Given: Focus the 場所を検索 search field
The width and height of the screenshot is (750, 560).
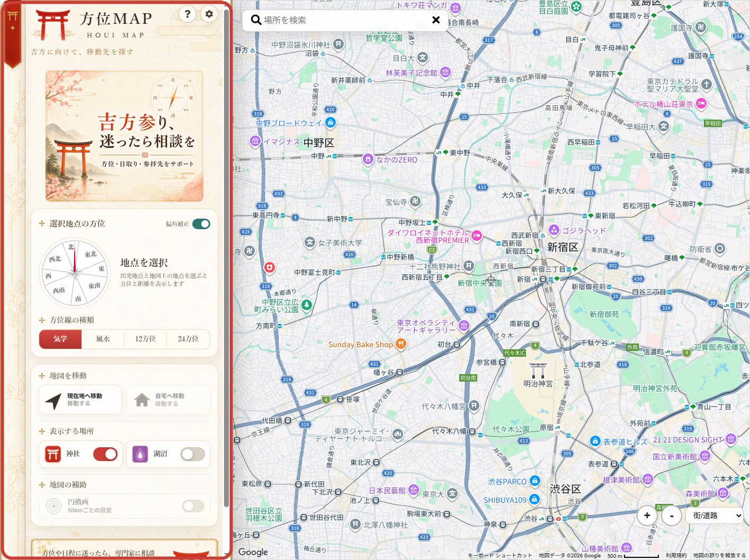Looking at the screenshot, I should pos(344,20).
